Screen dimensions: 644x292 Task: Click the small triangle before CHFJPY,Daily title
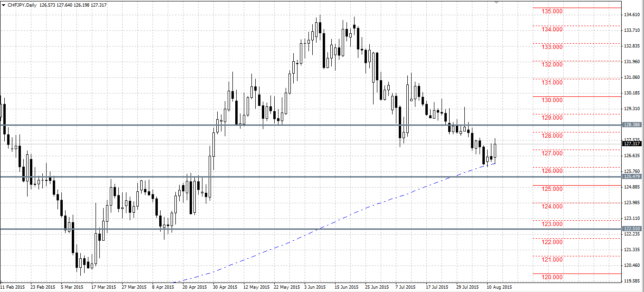pyautogui.click(x=3, y=5)
